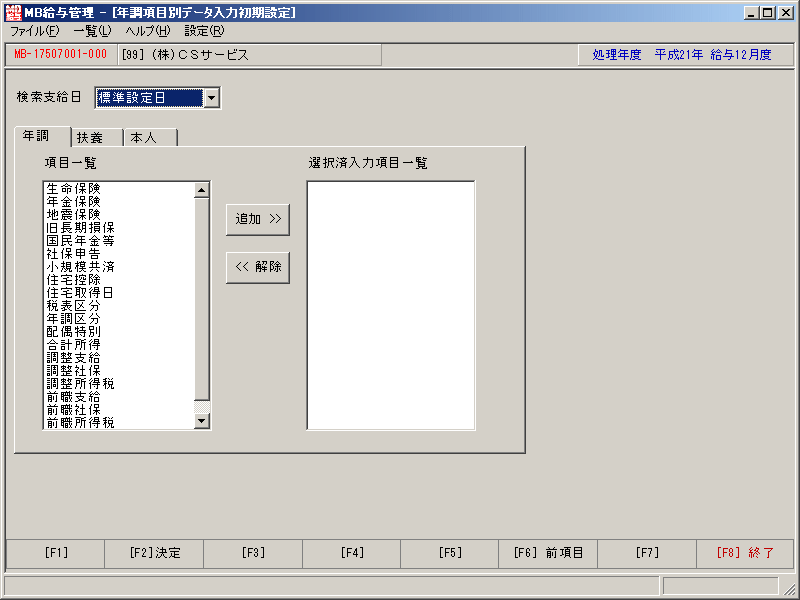Click the empty 選択済入力項目一覧 list box
This screenshot has height=600, width=800.
coord(391,305)
